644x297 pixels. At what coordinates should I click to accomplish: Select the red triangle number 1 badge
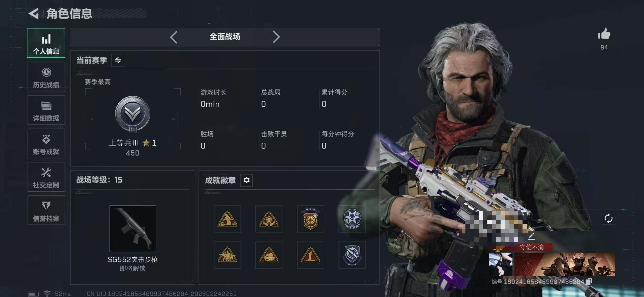(x=310, y=255)
